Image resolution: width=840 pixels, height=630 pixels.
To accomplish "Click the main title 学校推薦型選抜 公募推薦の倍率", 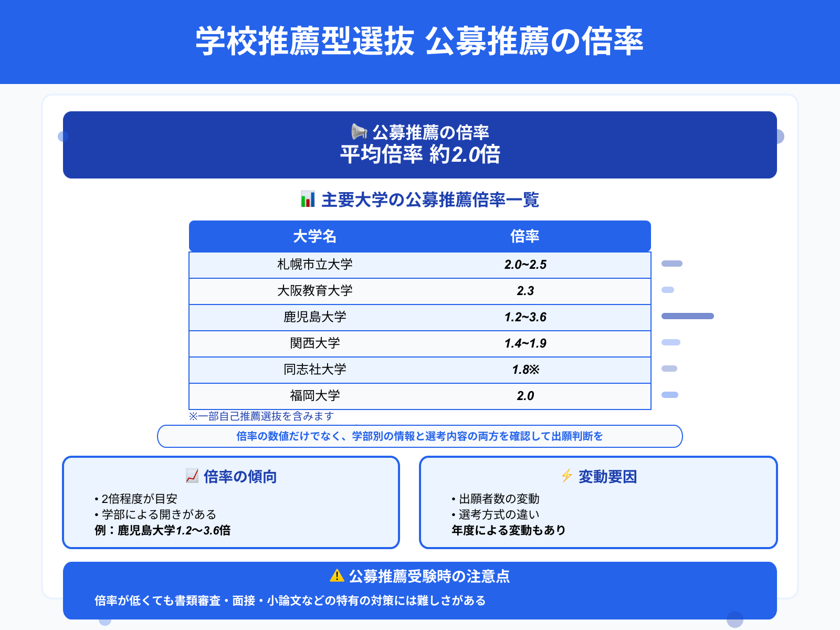I will (x=419, y=41).
